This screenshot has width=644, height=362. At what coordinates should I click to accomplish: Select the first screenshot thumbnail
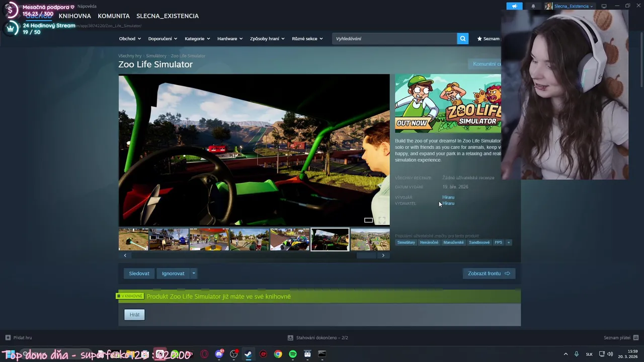click(x=133, y=239)
